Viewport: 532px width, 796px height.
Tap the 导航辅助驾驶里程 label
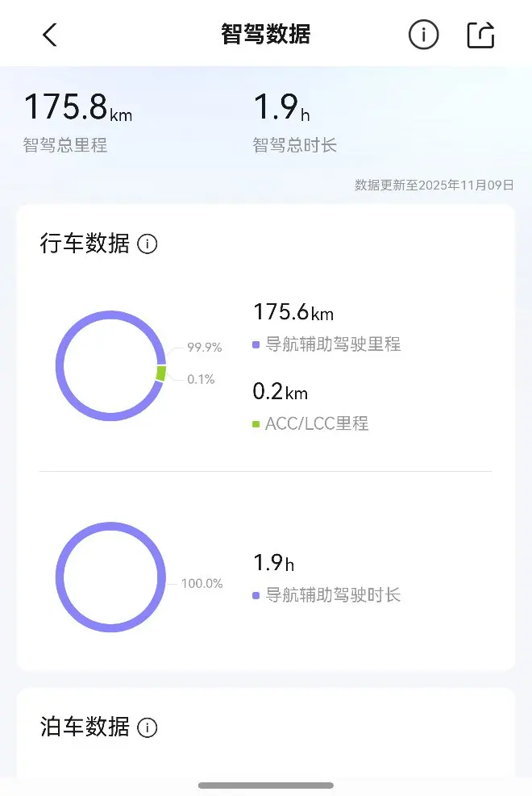pos(333,344)
